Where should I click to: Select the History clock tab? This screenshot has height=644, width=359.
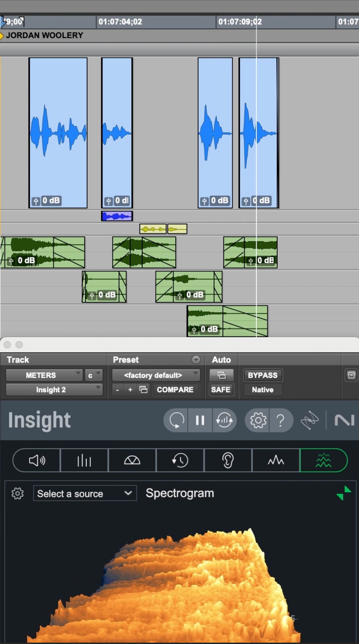180,460
